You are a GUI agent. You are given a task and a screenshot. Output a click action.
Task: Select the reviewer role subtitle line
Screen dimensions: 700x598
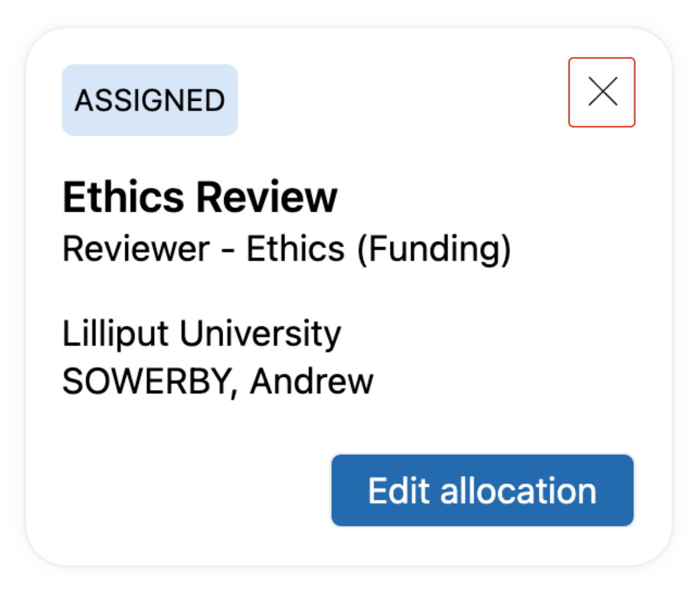286,249
